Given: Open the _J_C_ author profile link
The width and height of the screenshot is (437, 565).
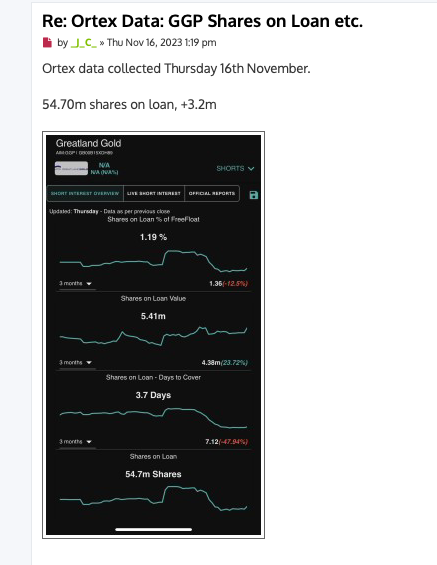Looking at the screenshot, I should point(84,43).
